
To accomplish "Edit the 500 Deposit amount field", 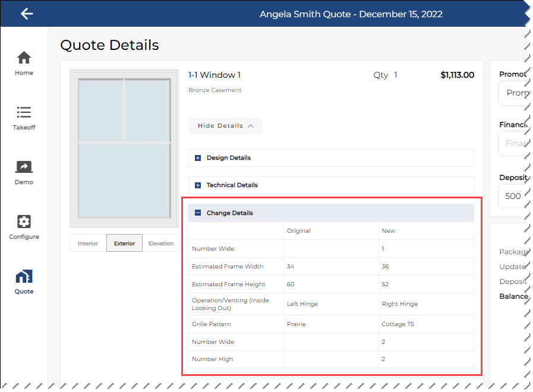I will coord(515,196).
